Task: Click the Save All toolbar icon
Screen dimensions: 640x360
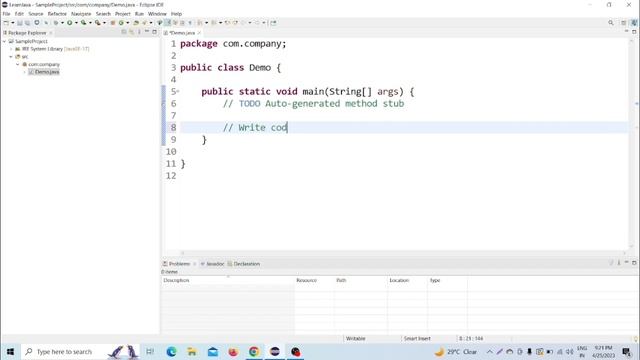Action: point(27,23)
